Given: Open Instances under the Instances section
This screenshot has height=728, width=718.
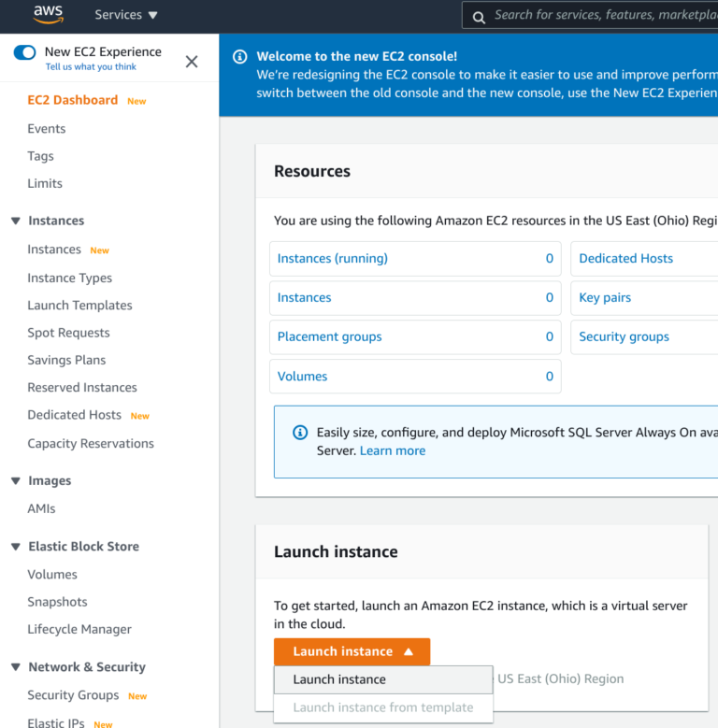Looking at the screenshot, I should coord(54,250).
